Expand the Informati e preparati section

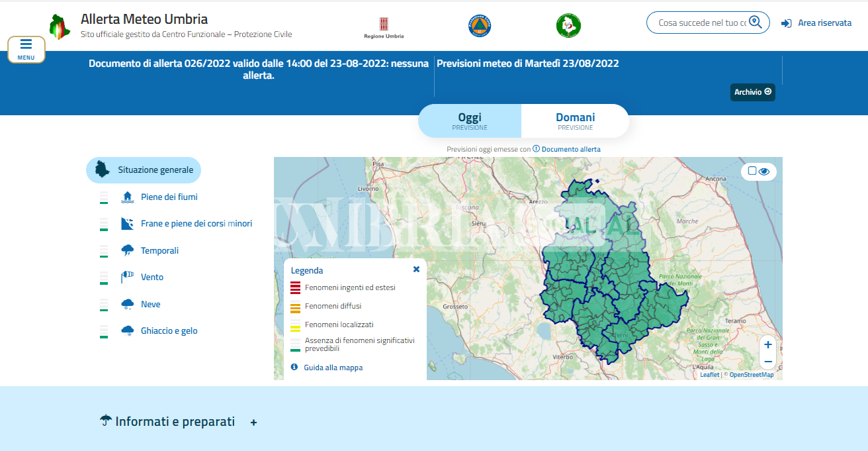pyautogui.click(x=253, y=423)
